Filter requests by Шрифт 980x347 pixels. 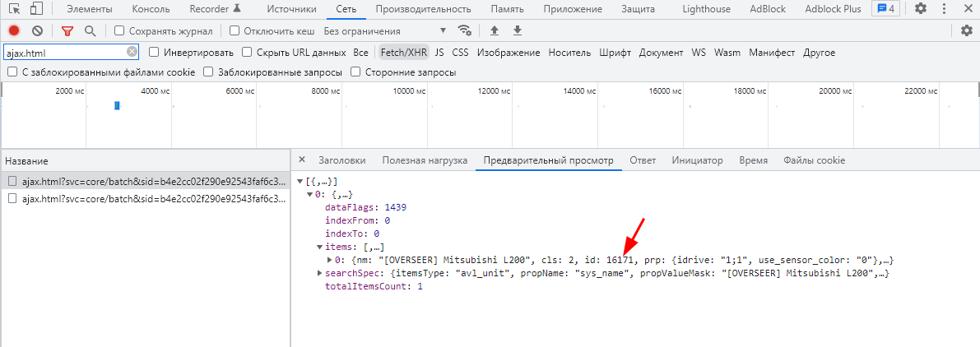(615, 53)
